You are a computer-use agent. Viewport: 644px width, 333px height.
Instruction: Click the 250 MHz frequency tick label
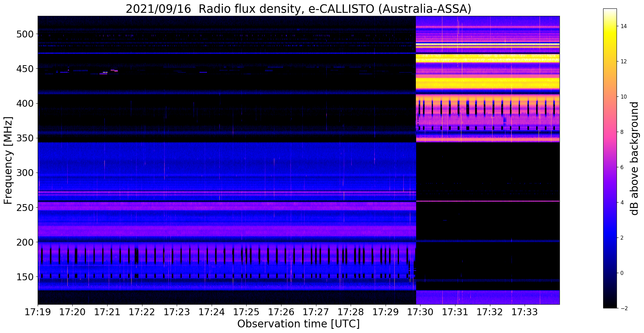click(25, 208)
